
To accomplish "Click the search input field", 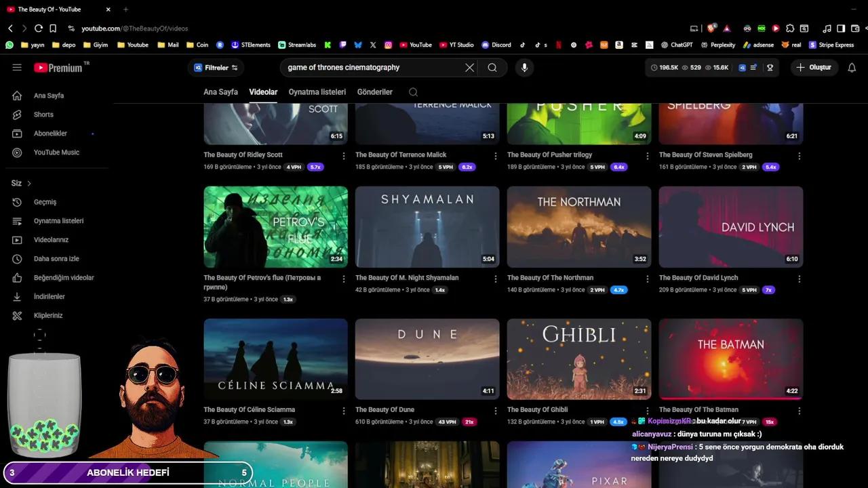I will click(x=373, y=68).
